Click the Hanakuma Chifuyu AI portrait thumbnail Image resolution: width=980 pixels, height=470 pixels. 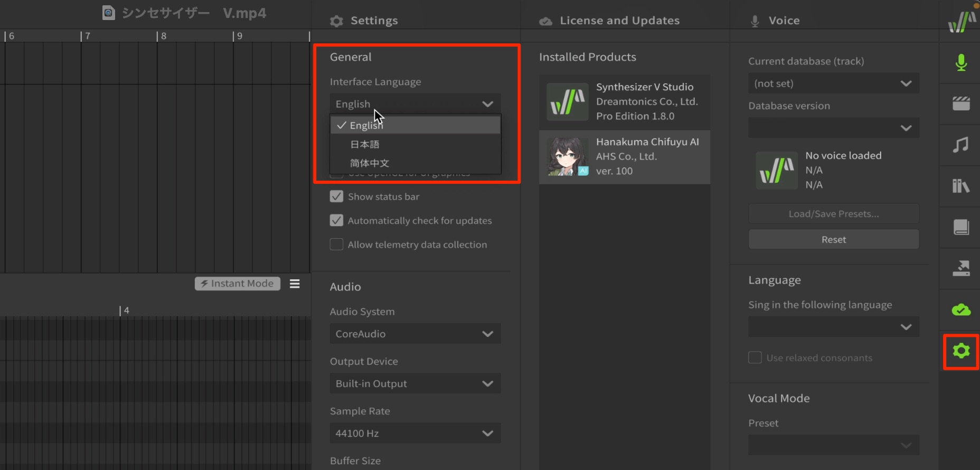pos(568,156)
